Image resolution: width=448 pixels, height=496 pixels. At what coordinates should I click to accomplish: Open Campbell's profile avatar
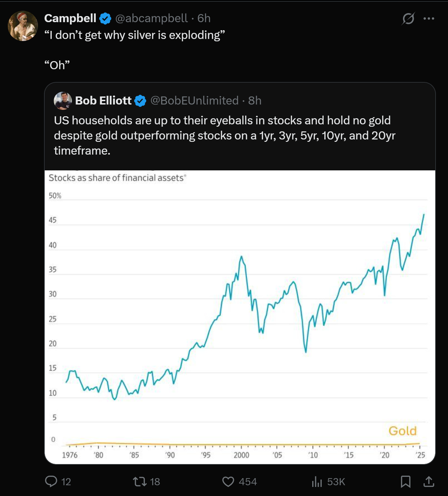(x=23, y=26)
